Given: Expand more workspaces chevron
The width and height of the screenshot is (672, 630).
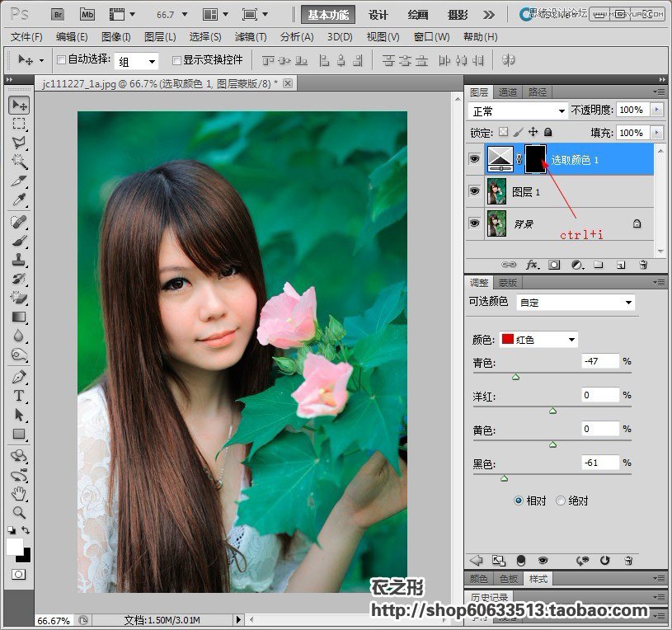Looking at the screenshot, I should 489,15.
